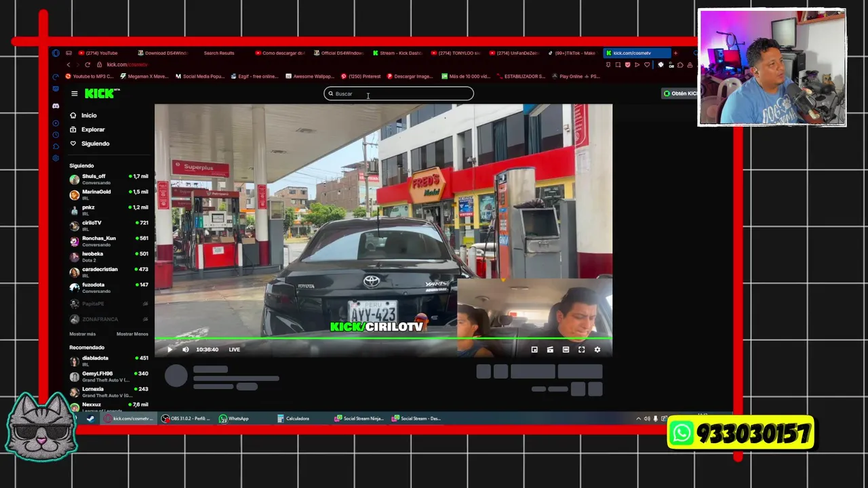
Task: Open Explorar in sidebar
Action: coord(87,129)
